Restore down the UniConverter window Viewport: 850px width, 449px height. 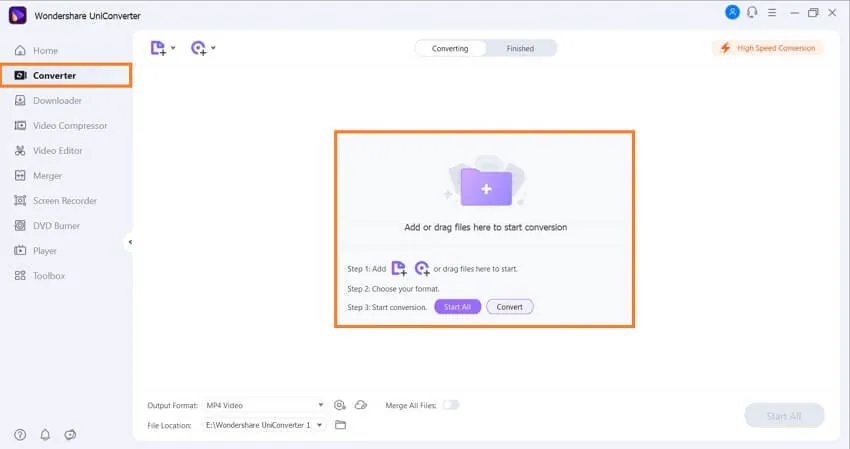(x=813, y=13)
